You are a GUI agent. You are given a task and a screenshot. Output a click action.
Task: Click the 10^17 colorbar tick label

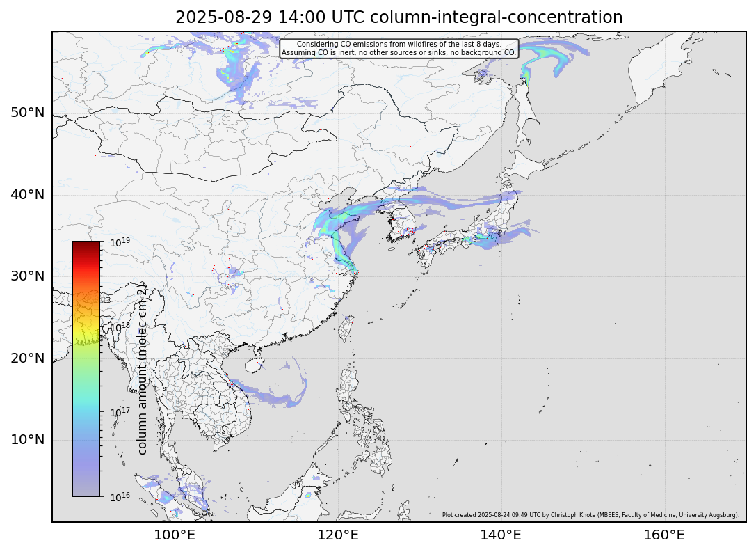[120, 411]
